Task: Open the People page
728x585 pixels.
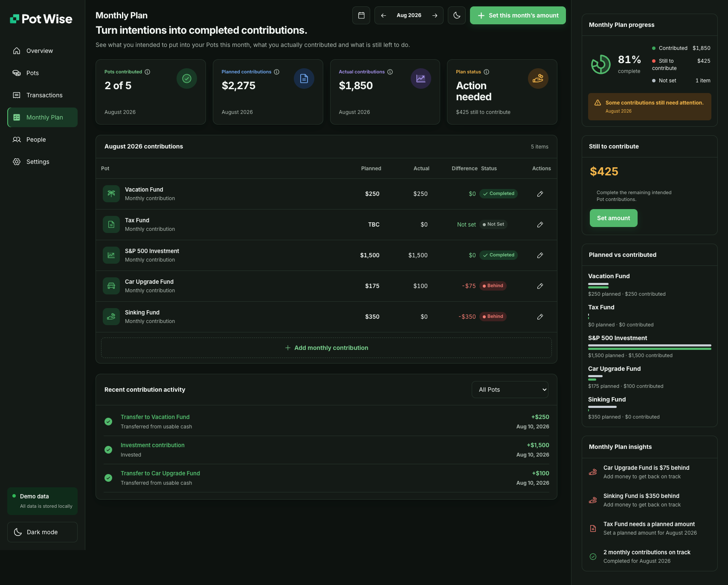Action: (x=42, y=140)
